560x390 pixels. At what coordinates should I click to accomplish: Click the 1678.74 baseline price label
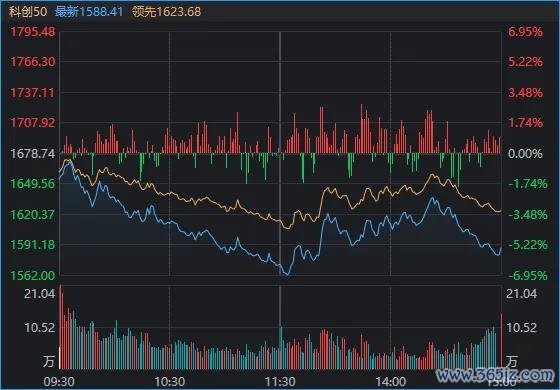pyautogui.click(x=33, y=154)
